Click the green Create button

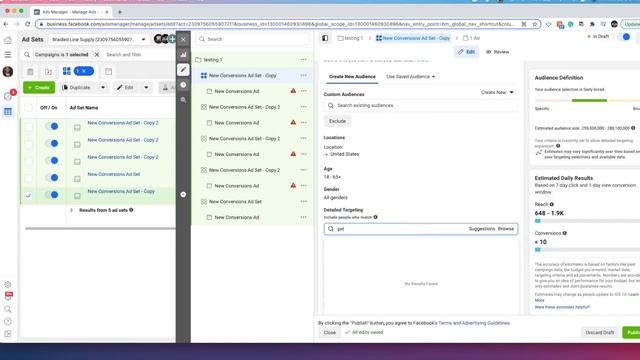(x=39, y=87)
